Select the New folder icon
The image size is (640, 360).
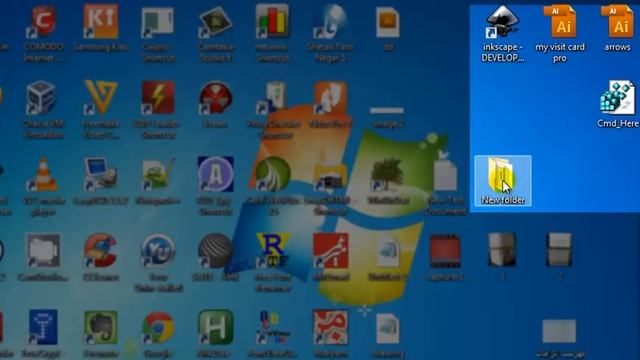coord(503,180)
